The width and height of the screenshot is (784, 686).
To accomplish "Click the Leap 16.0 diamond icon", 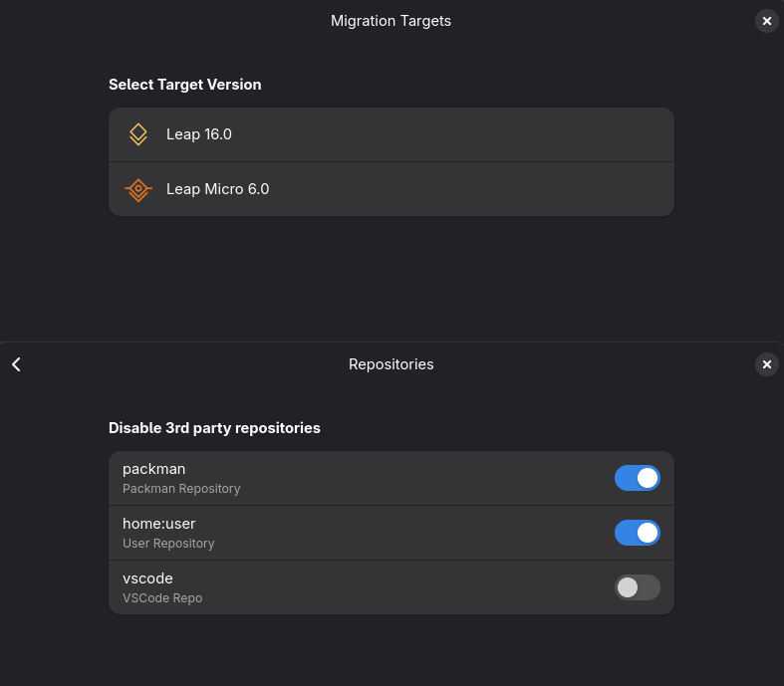I will coord(138,134).
